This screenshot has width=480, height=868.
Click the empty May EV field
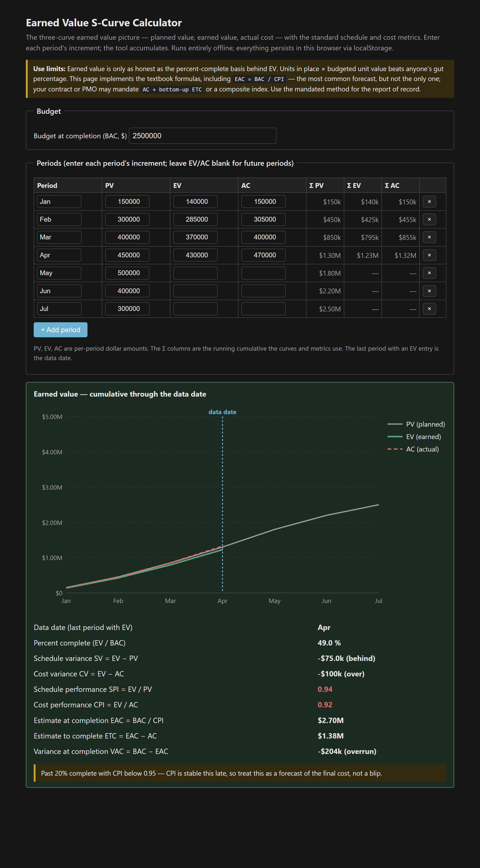click(195, 273)
